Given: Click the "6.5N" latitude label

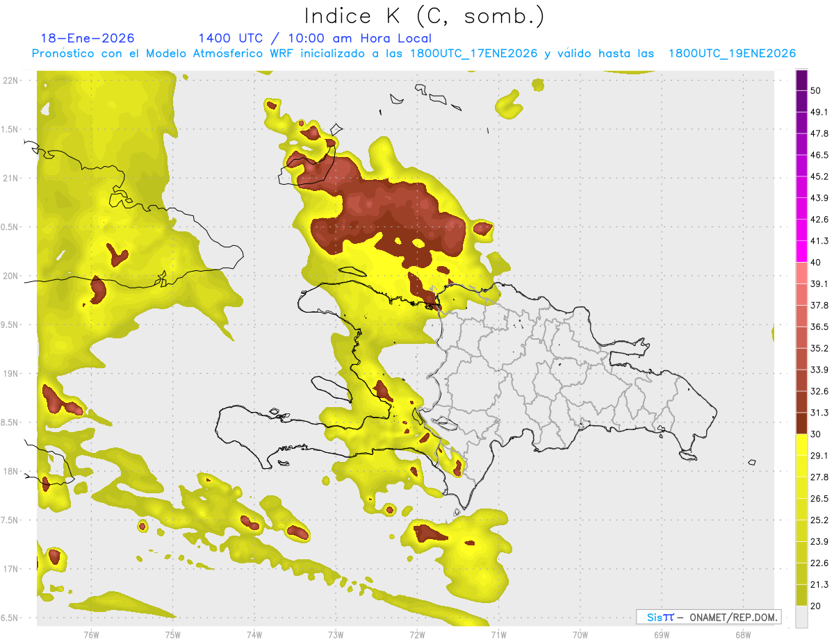Looking at the screenshot, I should [10, 618].
